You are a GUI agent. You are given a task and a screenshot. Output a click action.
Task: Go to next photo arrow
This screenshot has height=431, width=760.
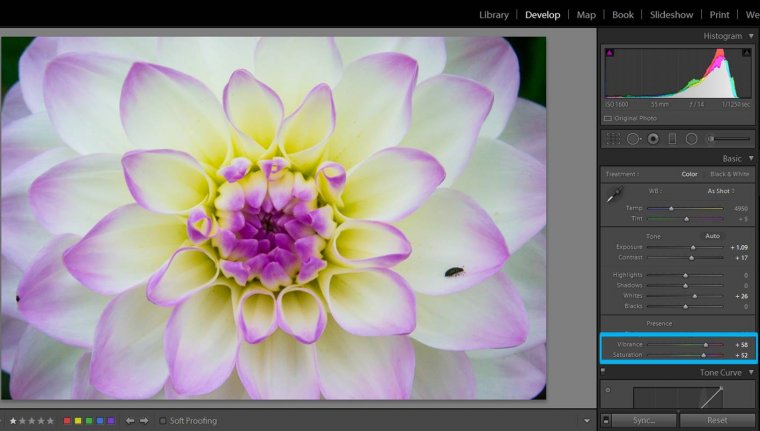tap(144, 421)
